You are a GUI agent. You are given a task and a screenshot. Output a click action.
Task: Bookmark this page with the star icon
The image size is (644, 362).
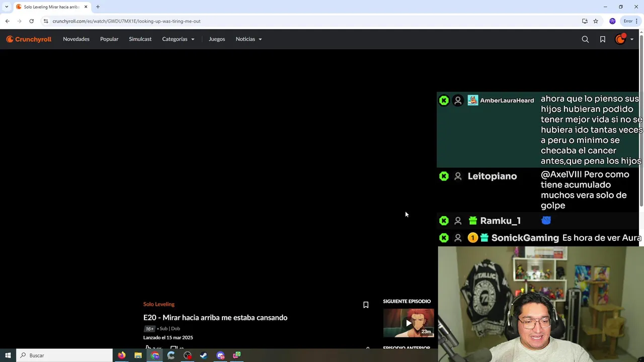tap(596, 21)
